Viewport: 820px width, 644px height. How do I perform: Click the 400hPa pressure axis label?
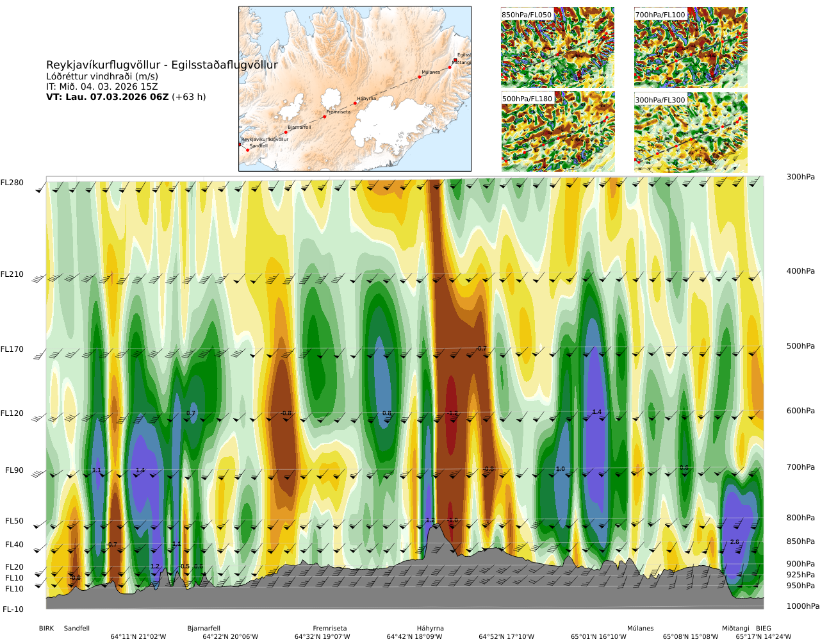pyautogui.click(x=801, y=271)
